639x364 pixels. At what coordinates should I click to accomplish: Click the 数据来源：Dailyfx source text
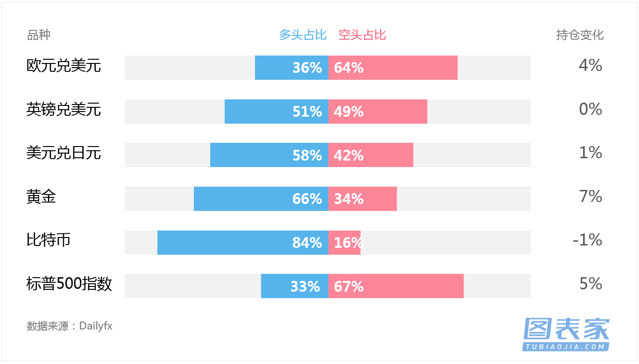[70, 326]
